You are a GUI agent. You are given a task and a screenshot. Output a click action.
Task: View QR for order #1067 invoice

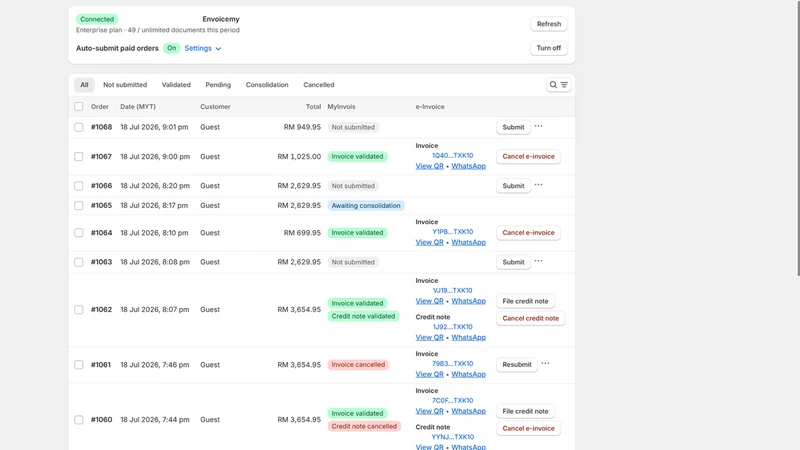tap(429, 166)
